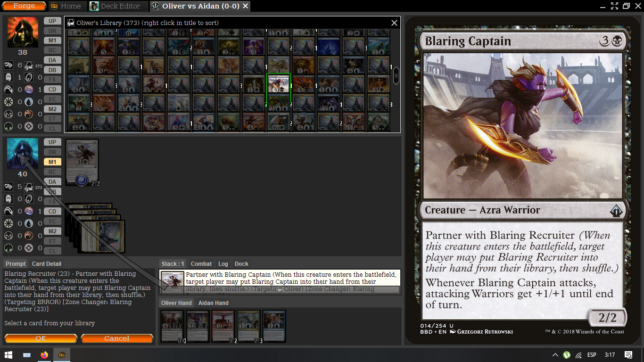Viewport: 644px width, 362px height.
Task: Select the highlighted Blaring Captain card in library
Action: click(279, 83)
